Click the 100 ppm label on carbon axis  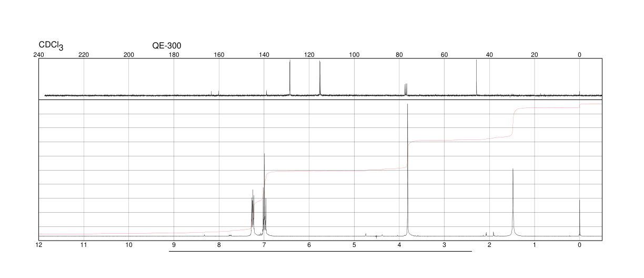[354, 55]
